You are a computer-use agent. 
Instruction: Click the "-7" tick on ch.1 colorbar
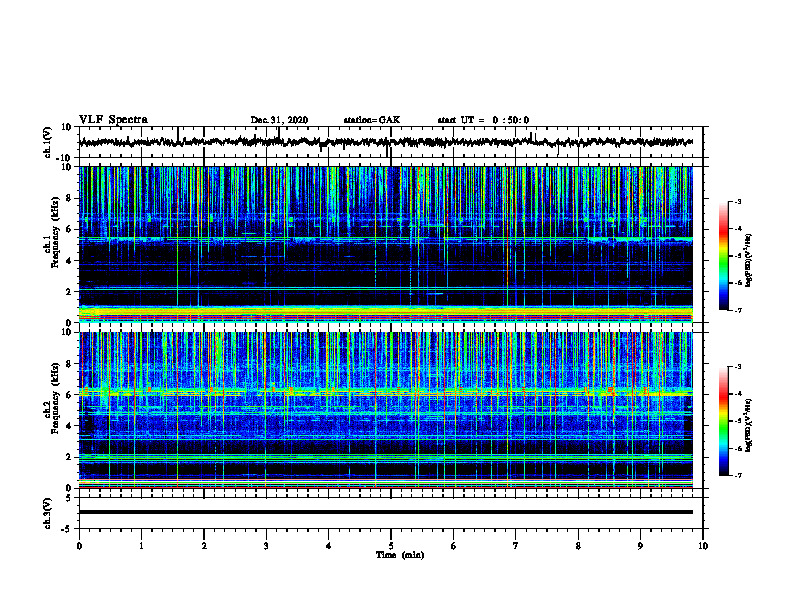(x=737, y=310)
